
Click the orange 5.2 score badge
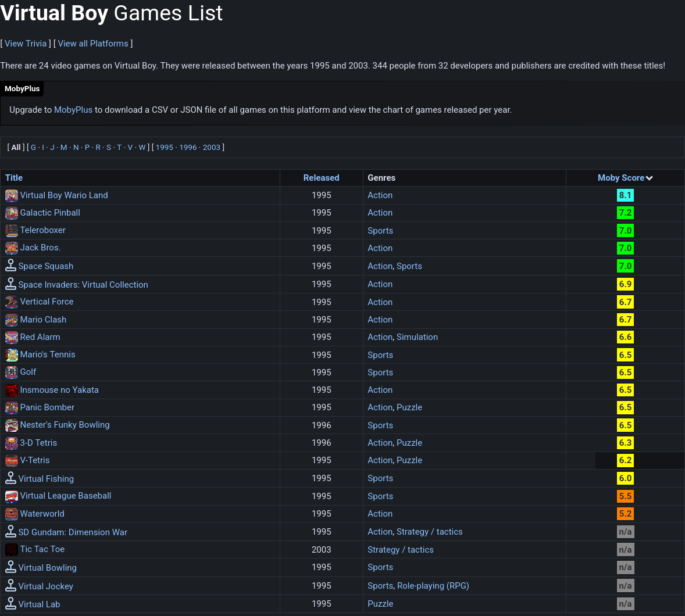pyautogui.click(x=625, y=513)
